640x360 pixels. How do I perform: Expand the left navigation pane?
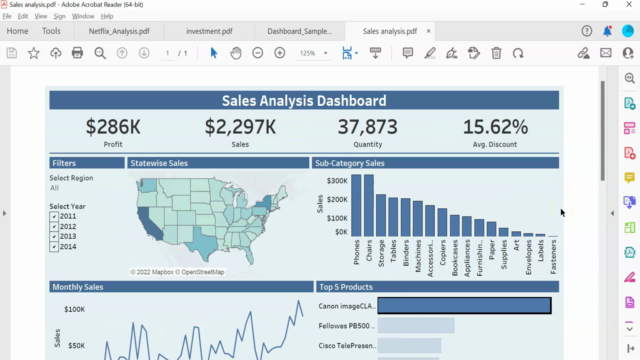(x=4, y=213)
